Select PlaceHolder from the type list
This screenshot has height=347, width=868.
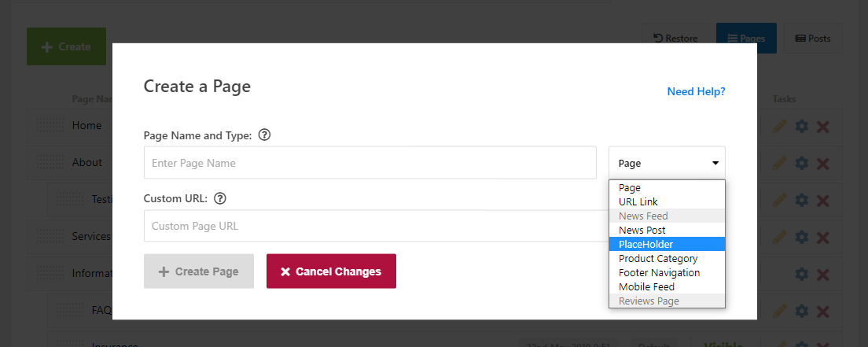(x=667, y=244)
